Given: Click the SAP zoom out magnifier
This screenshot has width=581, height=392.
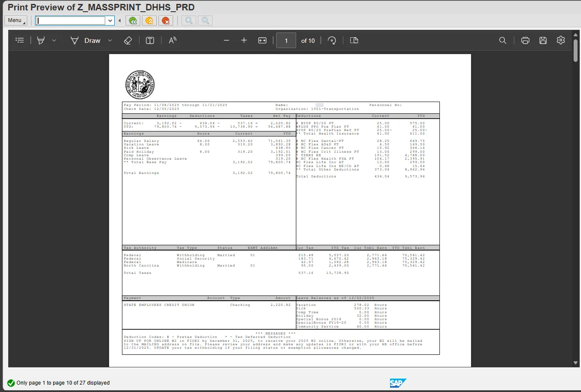Looking at the screenshot, I should [205, 20].
